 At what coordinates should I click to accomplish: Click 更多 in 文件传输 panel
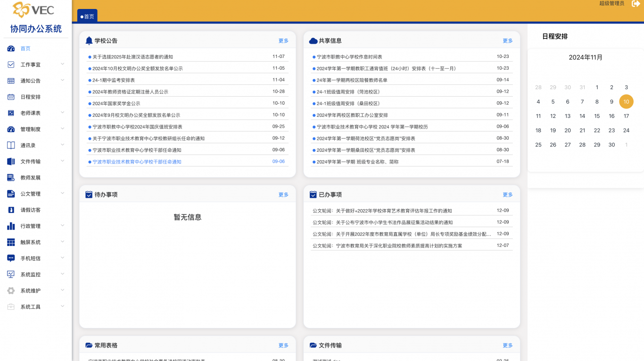coord(508,345)
